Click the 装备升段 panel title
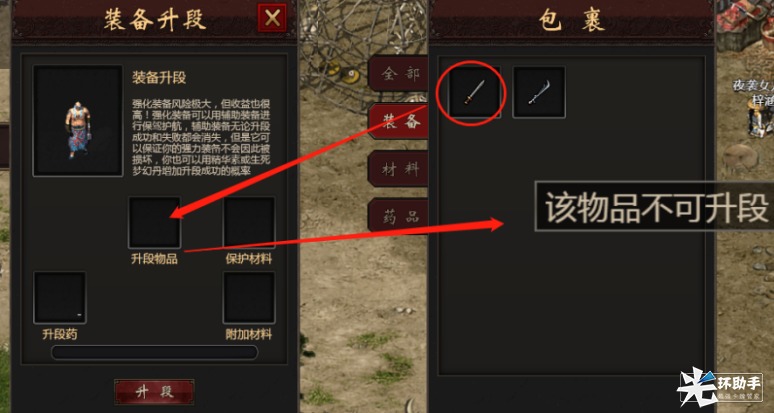The height and width of the screenshot is (413, 774). coord(155,20)
